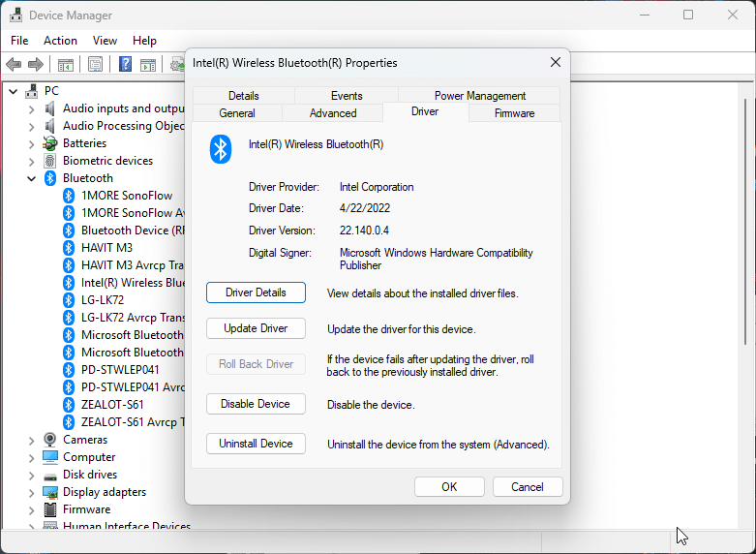This screenshot has width=756, height=554.
Task: Click the blue Help question-mark toolbar icon
Action: [x=126, y=64]
